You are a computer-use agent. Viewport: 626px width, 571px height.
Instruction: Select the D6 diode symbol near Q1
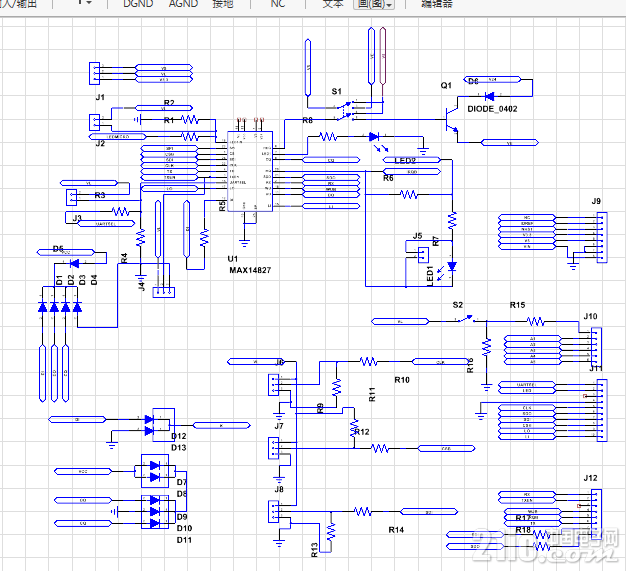coord(489,96)
